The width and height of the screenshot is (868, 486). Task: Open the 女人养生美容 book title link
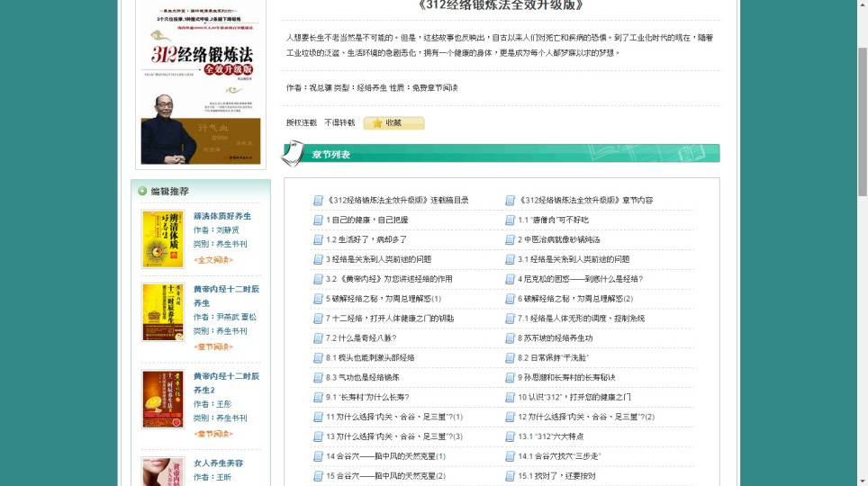coord(218,463)
